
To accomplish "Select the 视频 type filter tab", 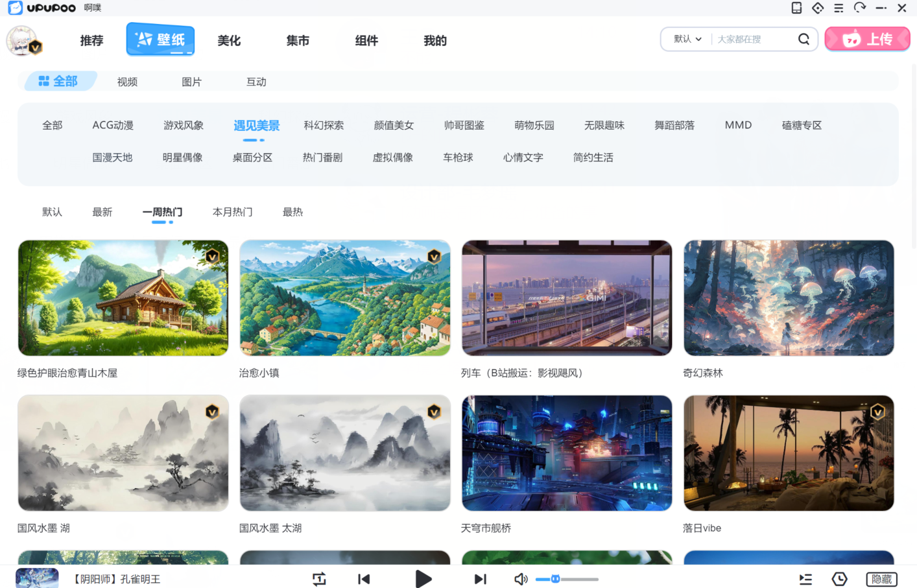I will (x=127, y=82).
